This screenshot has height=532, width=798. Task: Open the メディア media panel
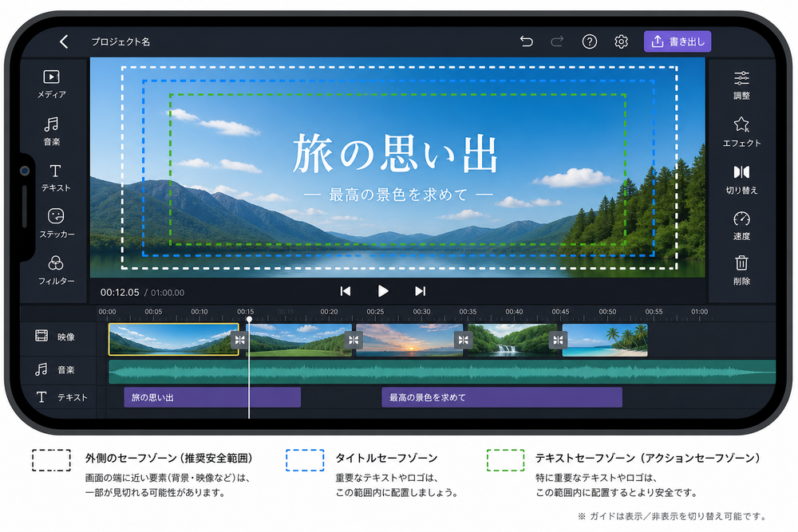click(51, 85)
